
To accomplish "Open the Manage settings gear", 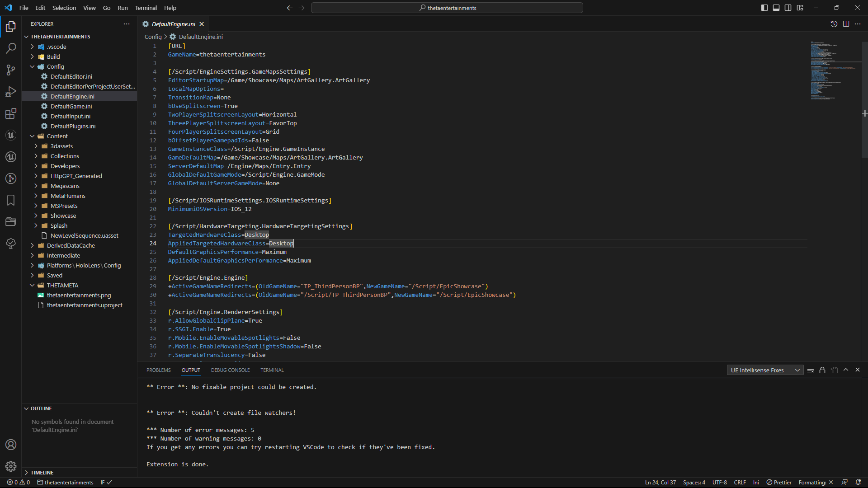I will [11, 466].
